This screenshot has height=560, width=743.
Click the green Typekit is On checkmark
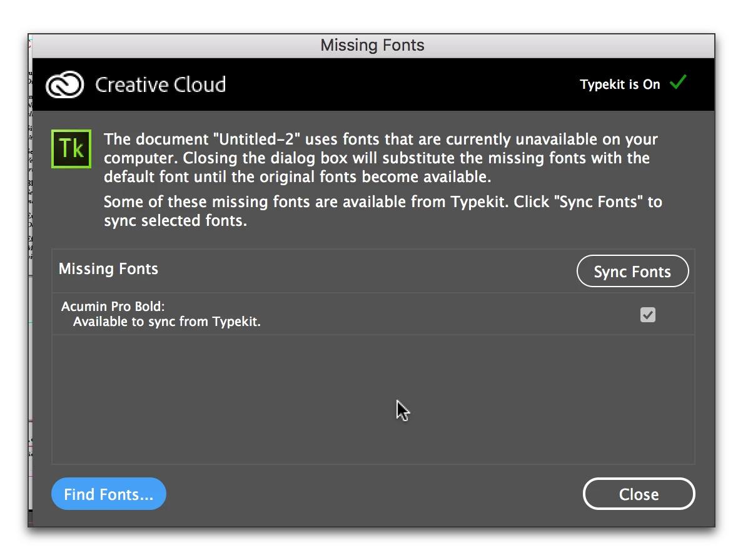point(678,83)
